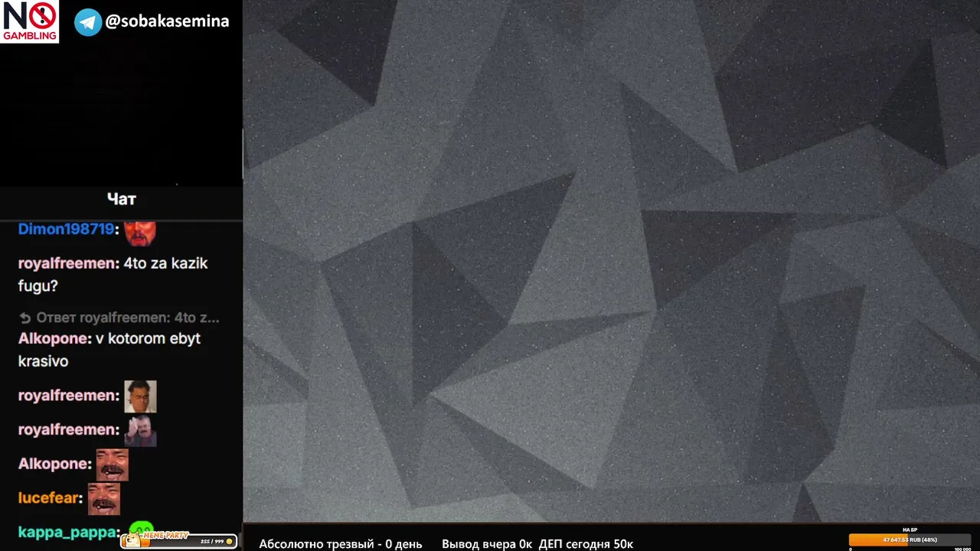Click username Dimon198719 in chat
Image resolution: width=980 pixels, height=551 pixels.
(x=66, y=230)
